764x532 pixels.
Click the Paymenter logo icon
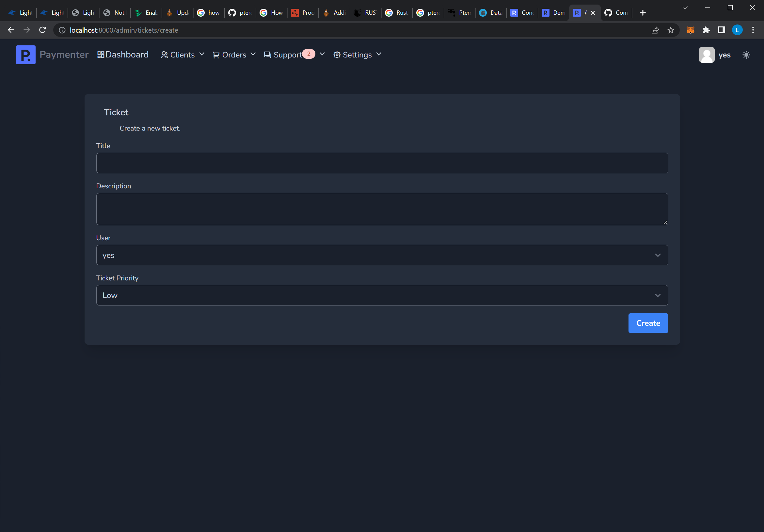click(25, 55)
